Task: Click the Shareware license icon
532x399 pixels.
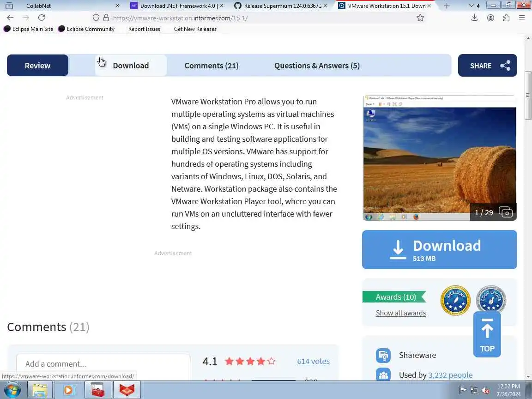Action: (383, 356)
